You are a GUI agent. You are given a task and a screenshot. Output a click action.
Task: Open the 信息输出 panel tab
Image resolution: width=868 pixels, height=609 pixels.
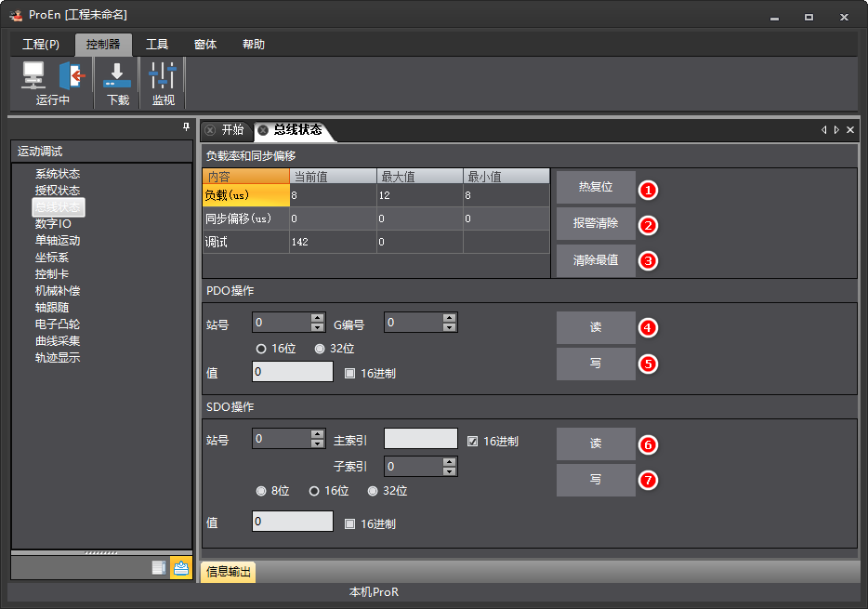(x=228, y=572)
